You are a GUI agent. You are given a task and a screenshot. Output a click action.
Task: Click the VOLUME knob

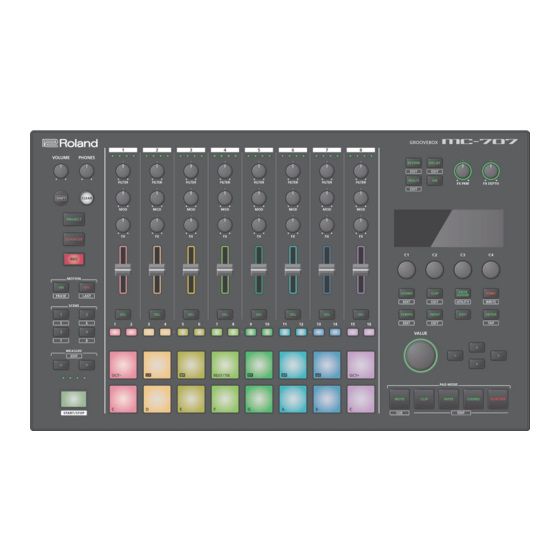[x=61, y=171]
